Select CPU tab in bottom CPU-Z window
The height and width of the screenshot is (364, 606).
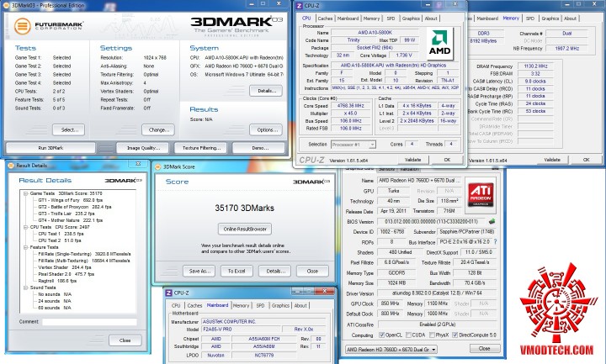pos(176,305)
